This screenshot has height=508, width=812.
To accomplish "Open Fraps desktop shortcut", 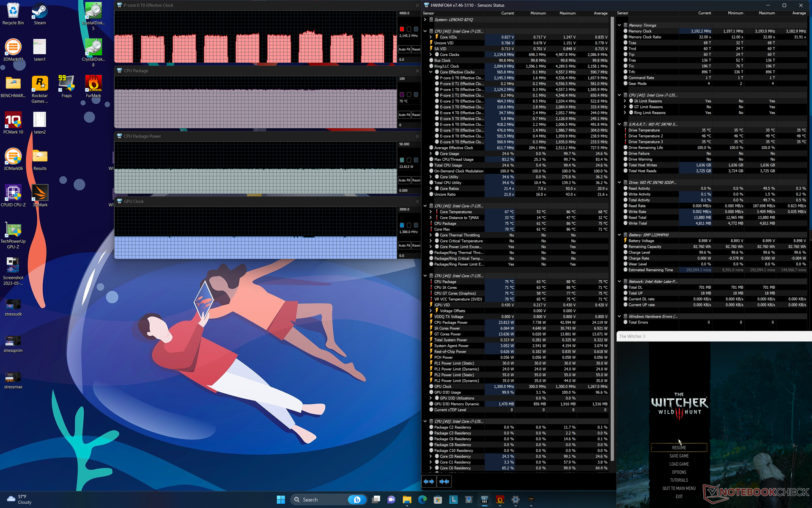I will [x=66, y=87].
